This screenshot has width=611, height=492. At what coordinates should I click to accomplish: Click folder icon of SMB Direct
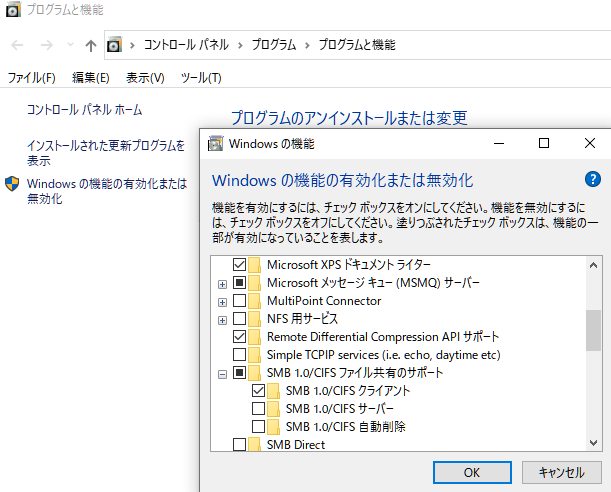pyautogui.click(x=254, y=444)
